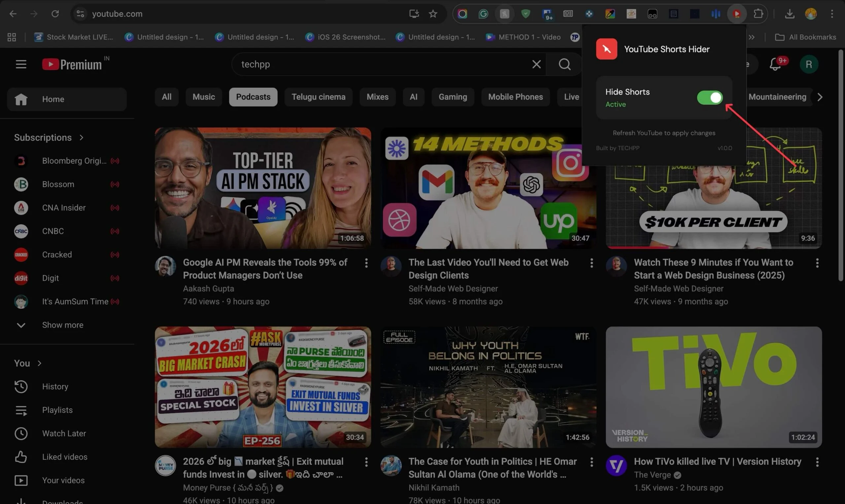The width and height of the screenshot is (845, 504).
Task: Open YouTube History from the sidebar
Action: pos(55,387)
